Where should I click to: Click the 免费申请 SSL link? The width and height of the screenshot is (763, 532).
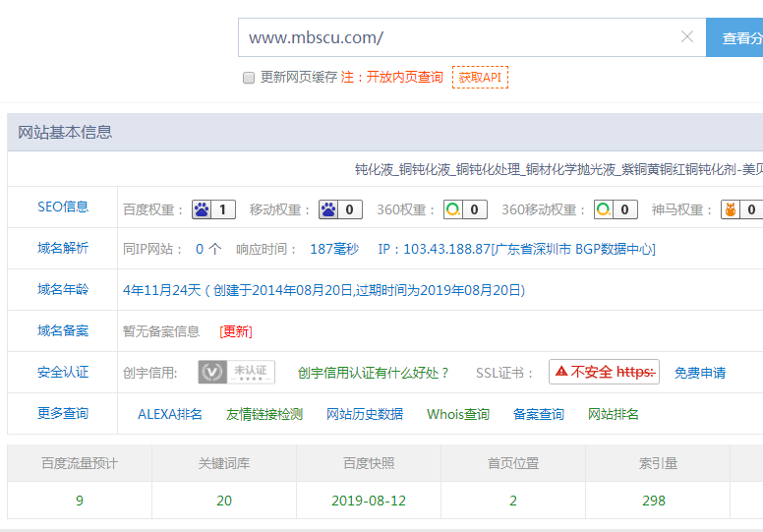[x=700, y=374]
